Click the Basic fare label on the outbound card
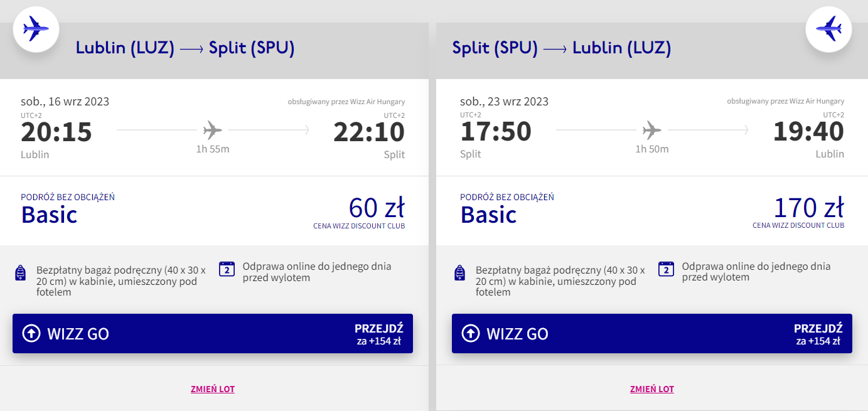Screen dimensions: 868x411 (x=50, y=215)
